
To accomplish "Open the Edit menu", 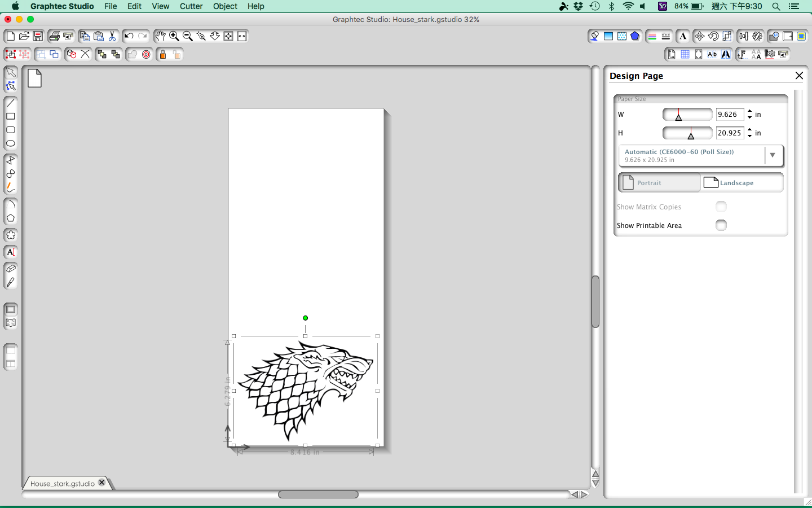I will 134,6.
